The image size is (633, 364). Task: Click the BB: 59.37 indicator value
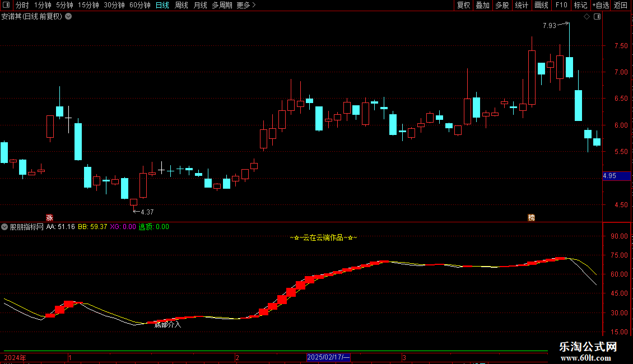[92, 227]
